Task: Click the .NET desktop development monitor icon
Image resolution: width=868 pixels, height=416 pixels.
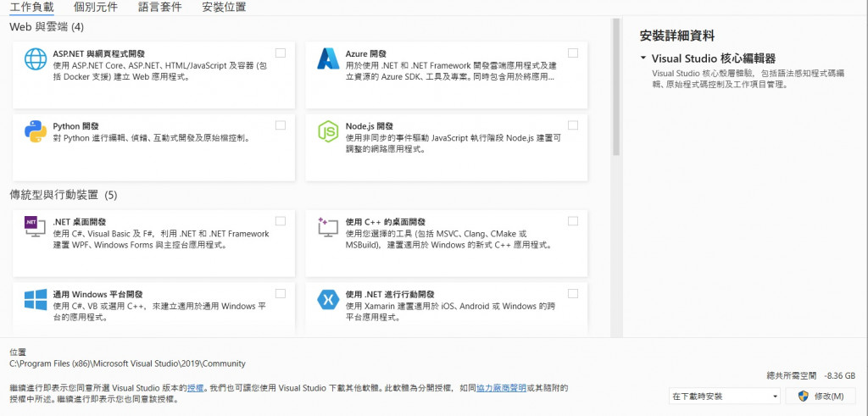Action: coord(35,227)
